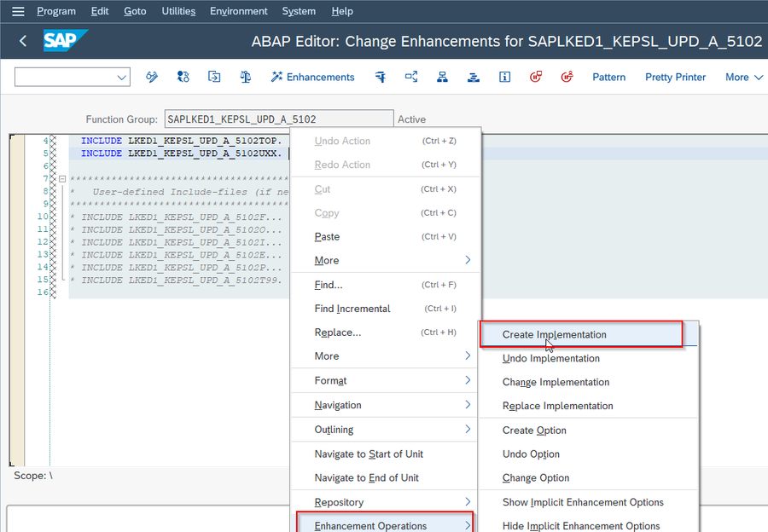Click the Other Object toolbar icon
This screenshot has width=768, height=532.
[x=214, y=77]
